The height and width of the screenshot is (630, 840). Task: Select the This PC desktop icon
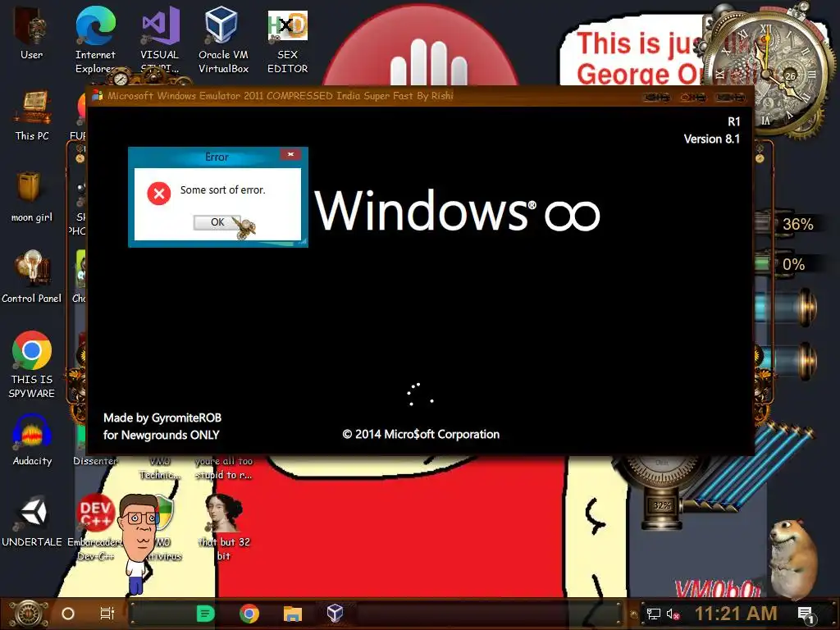click(x=32, y=115)
